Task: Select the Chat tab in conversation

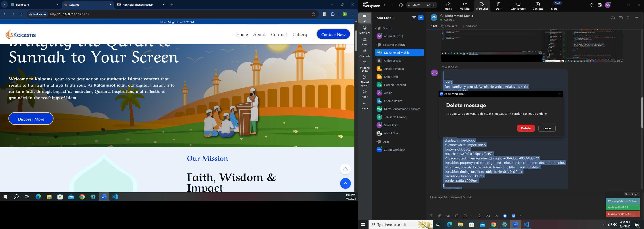Action: click(434, 26)
